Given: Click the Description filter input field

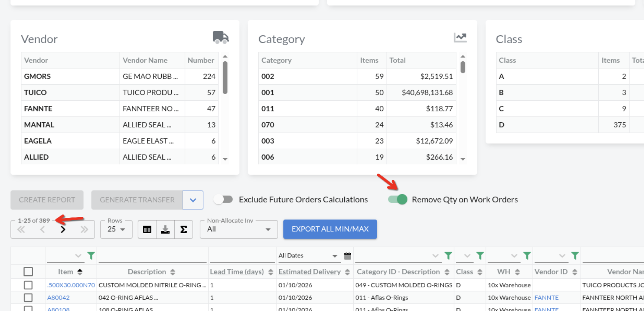Looking at the screenshot, I should click(x=152, y=256).
